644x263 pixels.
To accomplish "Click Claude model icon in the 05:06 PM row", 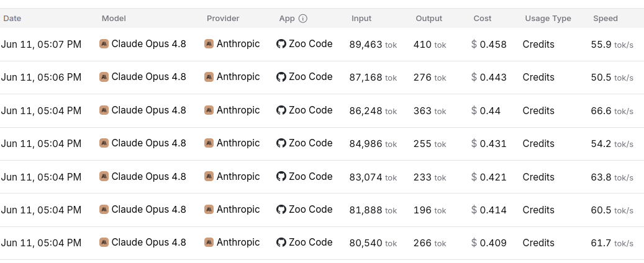I will 104,77.
